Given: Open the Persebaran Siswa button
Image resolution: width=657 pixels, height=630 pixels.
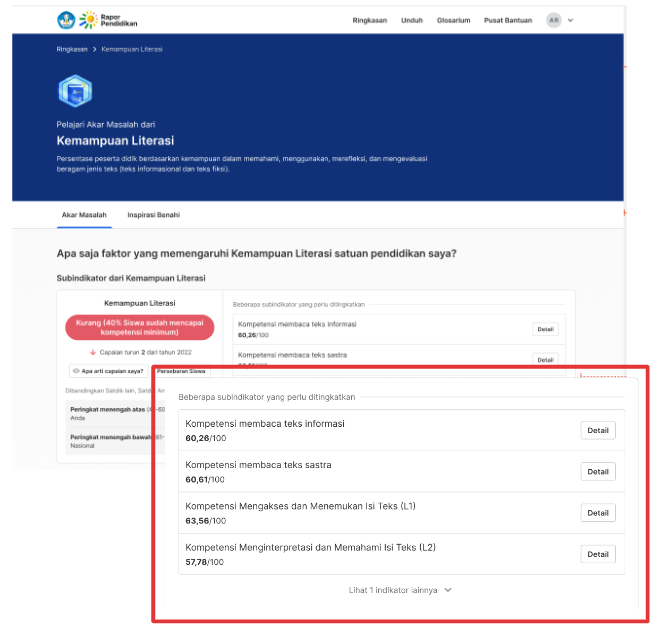Looking at the screenshot, I should click(x=181, y=371).
